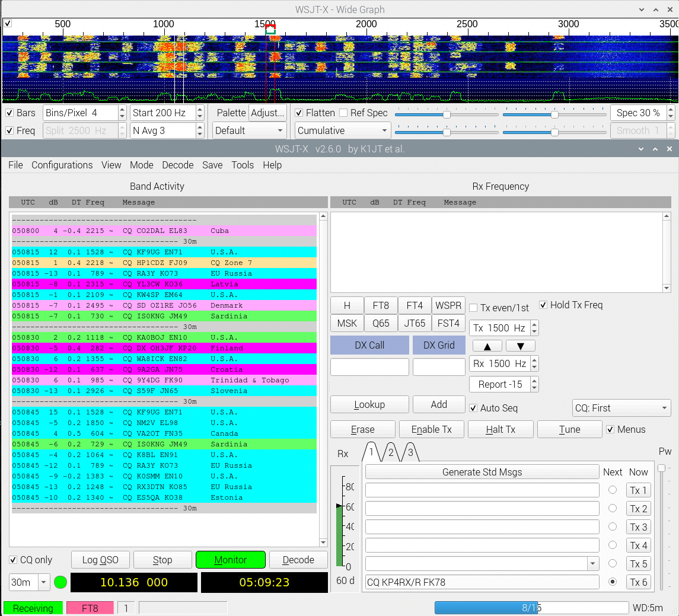This screenshot has height=616, width=679.
Task: Click the input field under DX Grid
Action: (439, 367)
